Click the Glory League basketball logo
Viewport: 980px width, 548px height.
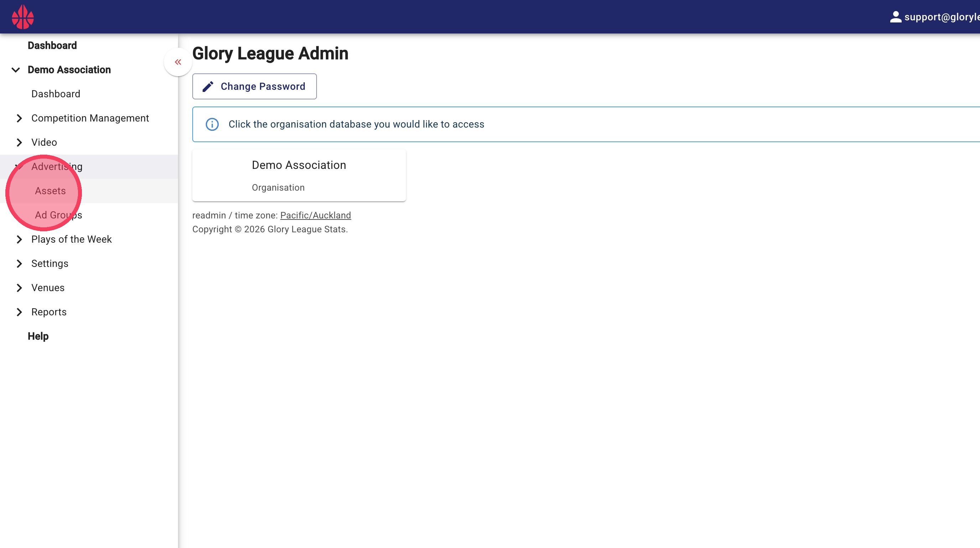tap(23, 17)
